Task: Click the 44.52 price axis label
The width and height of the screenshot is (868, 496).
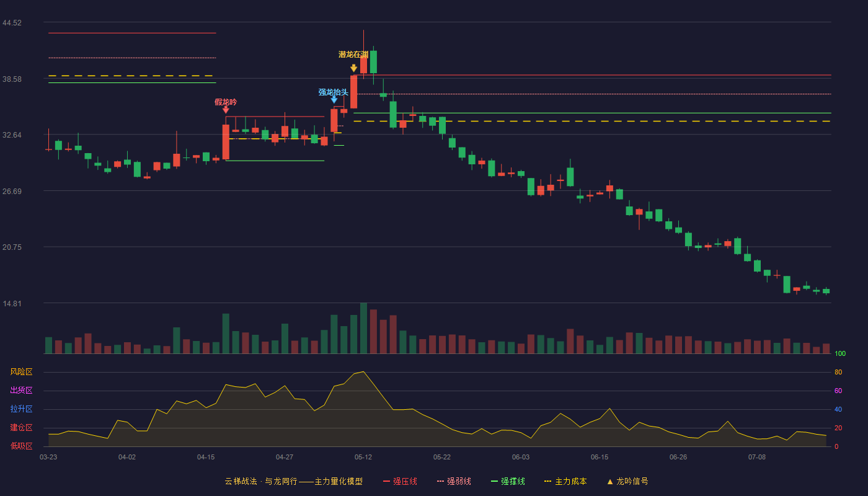Action: [x=12, y=23]
